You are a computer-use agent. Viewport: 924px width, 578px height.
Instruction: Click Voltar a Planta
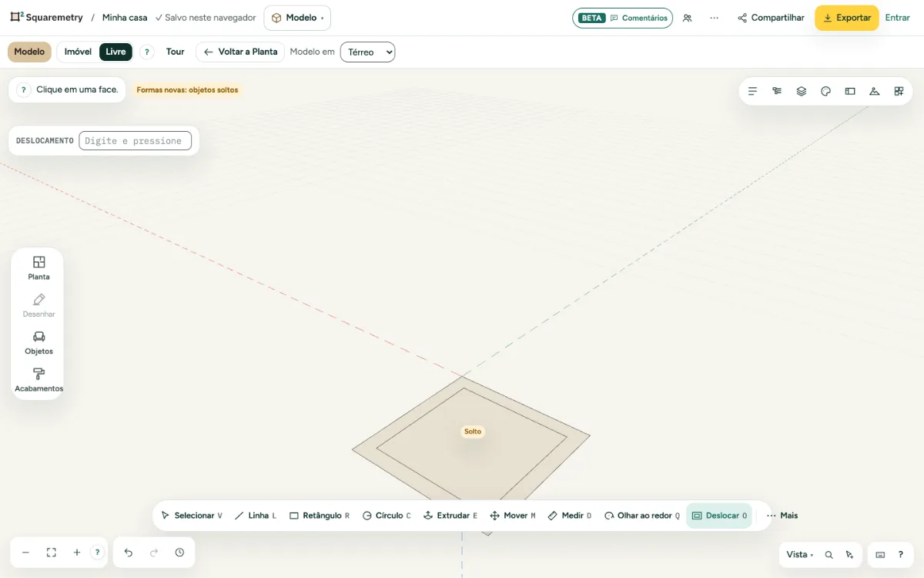(240, 52)
